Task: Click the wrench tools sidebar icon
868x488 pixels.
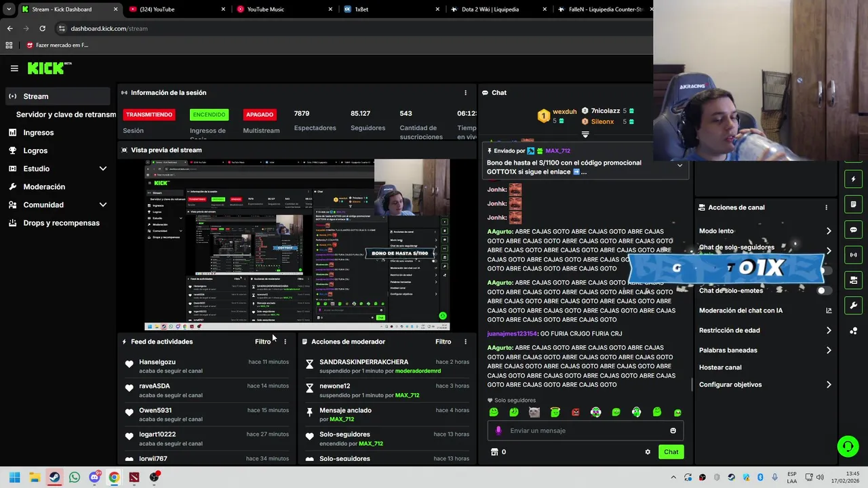Action: click(x=854, y=305)
